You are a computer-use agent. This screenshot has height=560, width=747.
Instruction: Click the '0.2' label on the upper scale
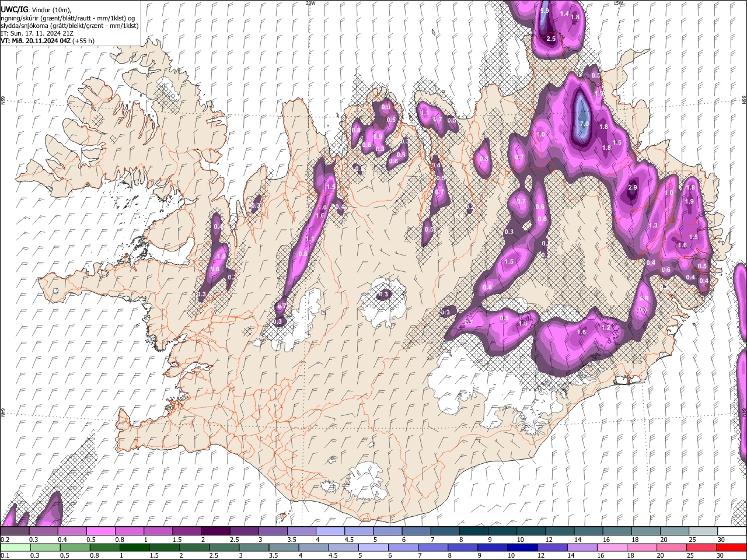point(5,540)
